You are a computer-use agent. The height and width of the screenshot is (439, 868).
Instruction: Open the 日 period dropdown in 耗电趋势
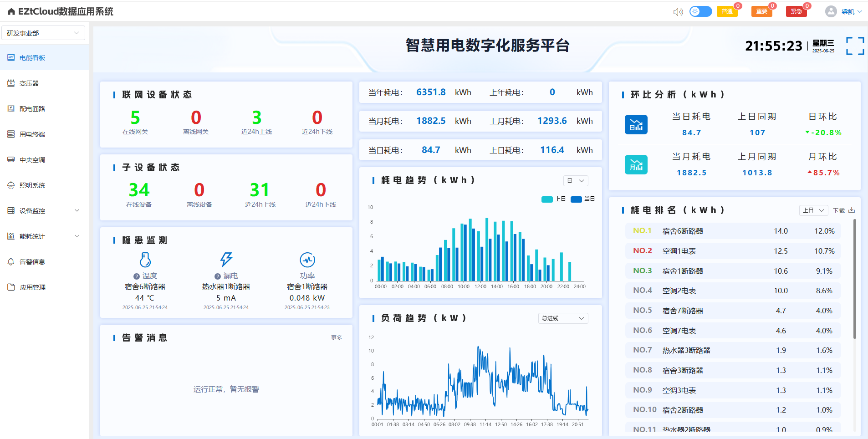pos(575,181)
